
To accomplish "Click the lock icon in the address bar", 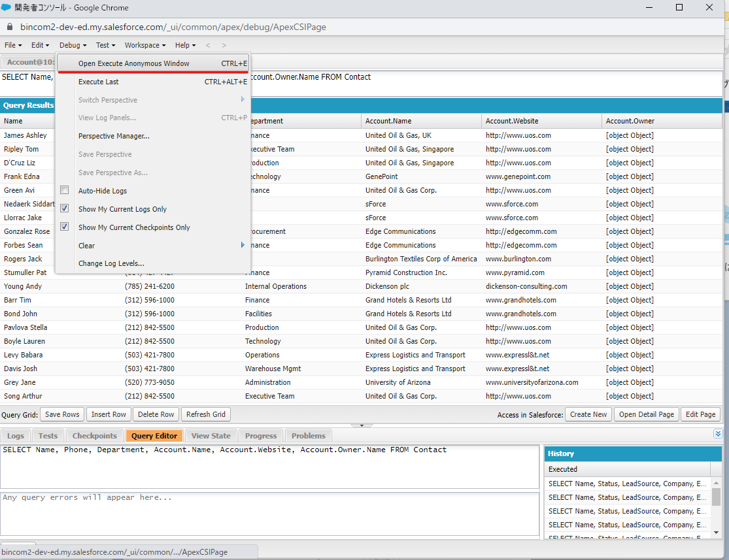I will coord(9,27).
